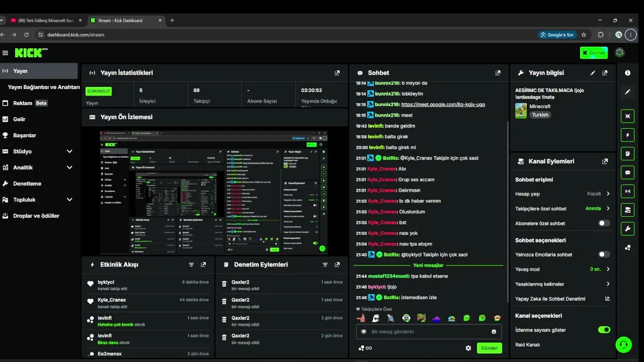Toggle chat bubble widget in right rail
The image size is (644, 362).
click(627, 172)
